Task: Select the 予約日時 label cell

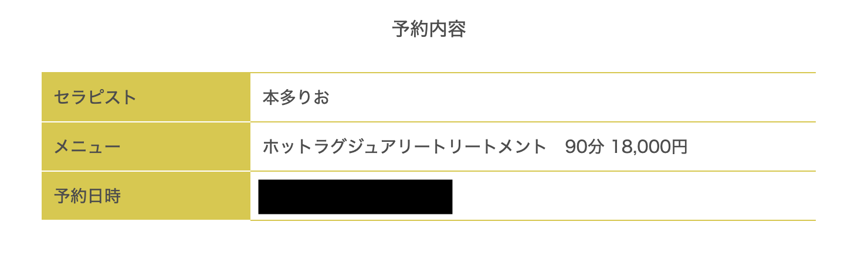Action: (146, 196)
